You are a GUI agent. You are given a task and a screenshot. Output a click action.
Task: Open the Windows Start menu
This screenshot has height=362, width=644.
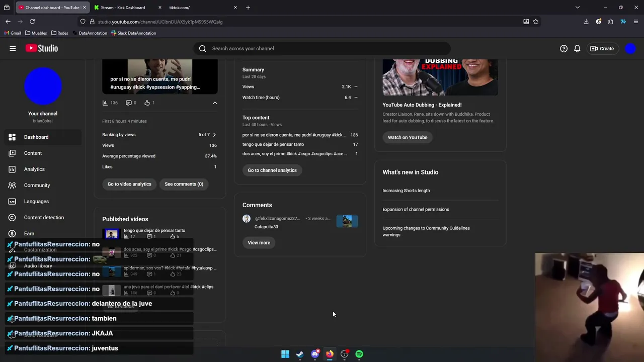point(285,354)
